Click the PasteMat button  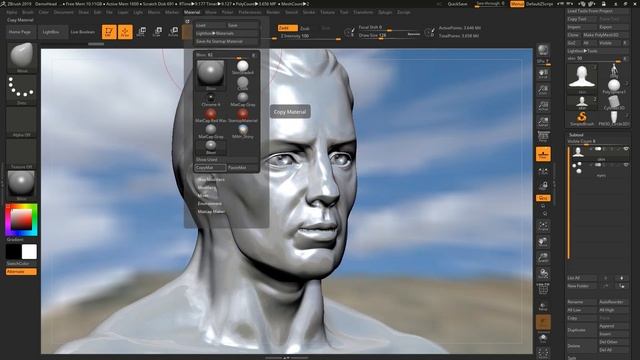tap(243, 168)
